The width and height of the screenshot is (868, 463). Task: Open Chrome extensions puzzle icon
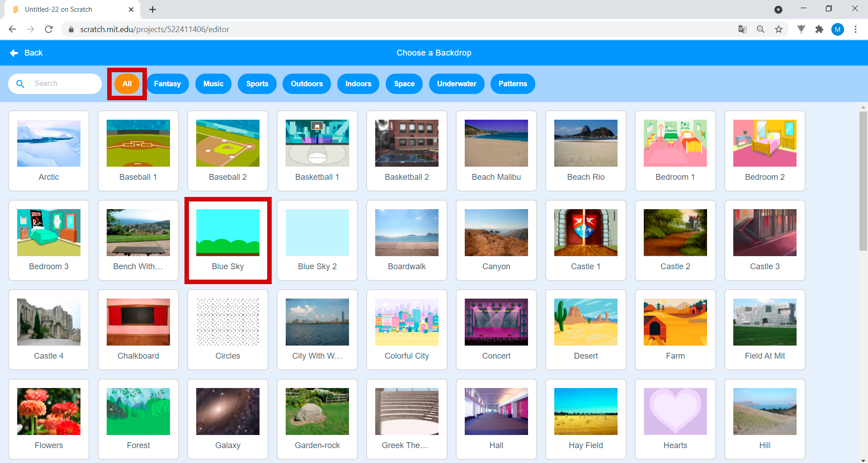[819, 29]
